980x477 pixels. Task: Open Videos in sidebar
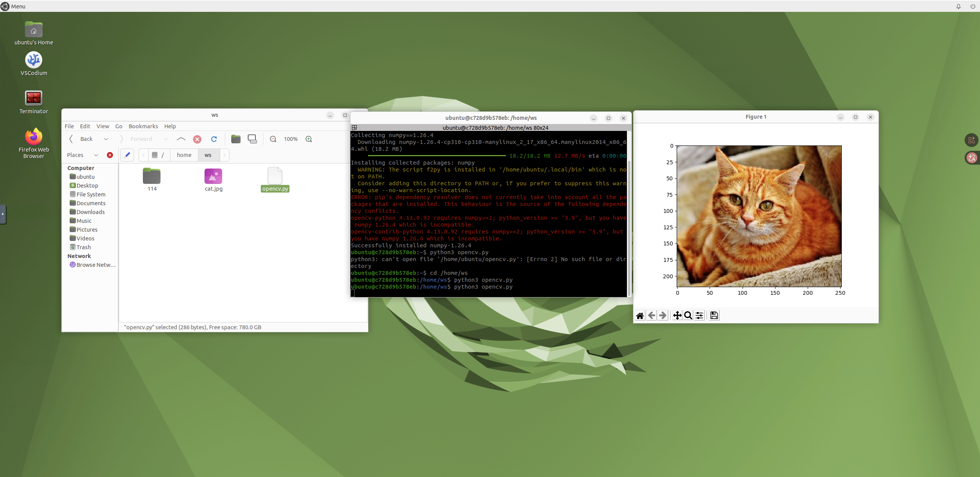[85, 238]
